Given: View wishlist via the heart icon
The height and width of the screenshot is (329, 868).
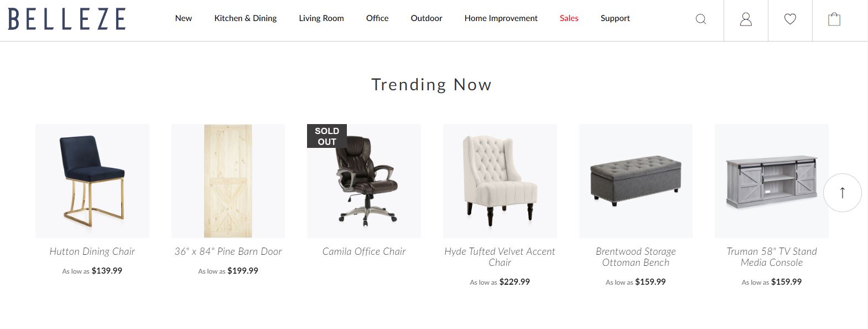Looking at the screenshot, I should tap(790, 19).
